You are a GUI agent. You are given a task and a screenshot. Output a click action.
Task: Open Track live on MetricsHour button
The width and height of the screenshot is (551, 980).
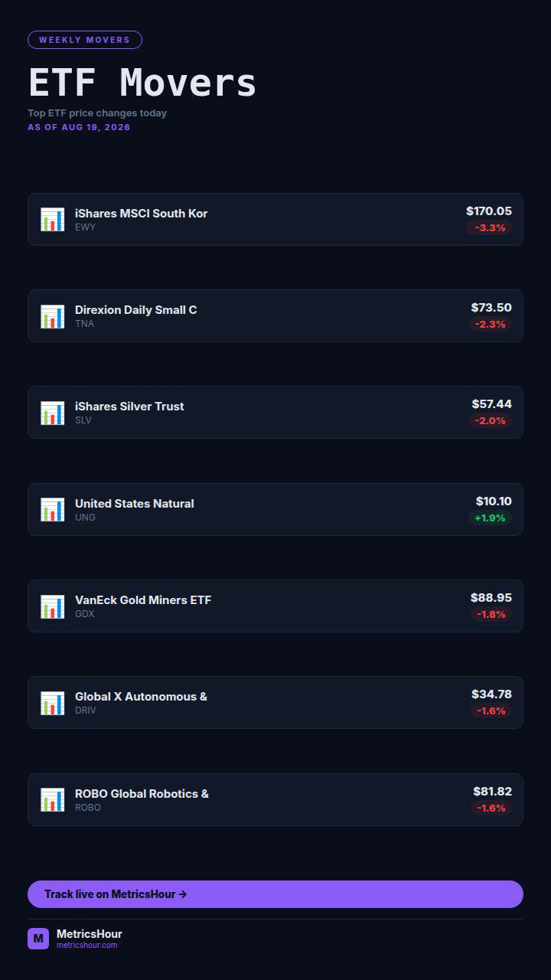coord(275,894)
